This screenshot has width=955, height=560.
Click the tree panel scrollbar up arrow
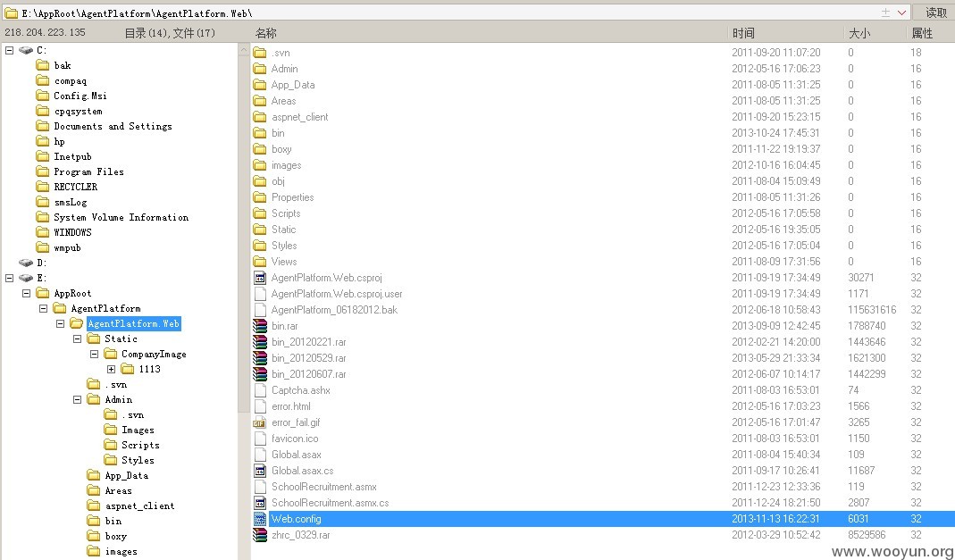pos(244,50)
